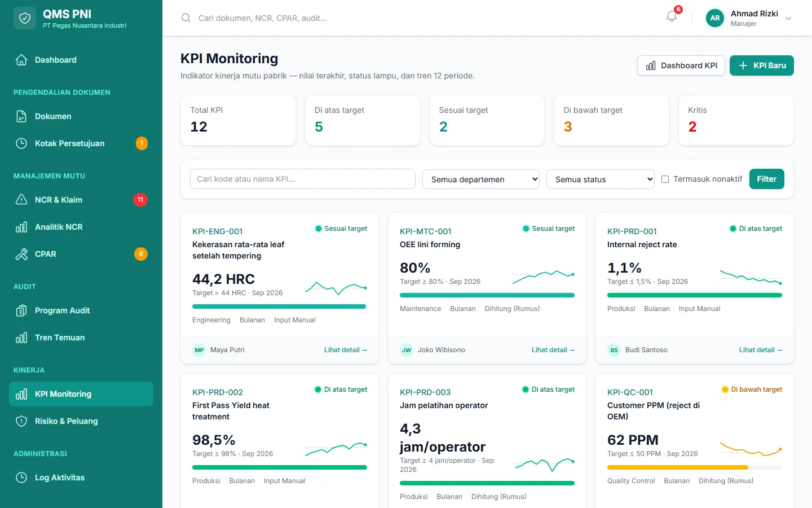Image resolution: width=812 pixels, height=508 pixels.
Task: Click the red 11 badge on NCR & Klaim
Action: 140,200
